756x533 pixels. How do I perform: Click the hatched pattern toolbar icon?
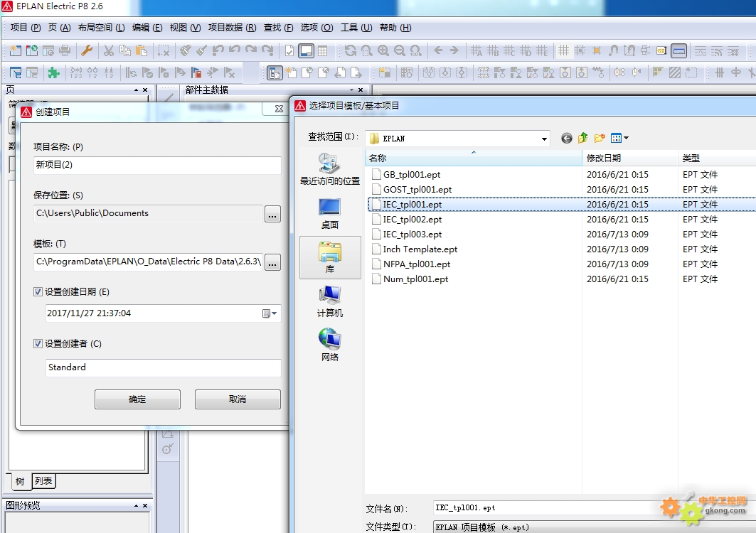pos(675,72)
